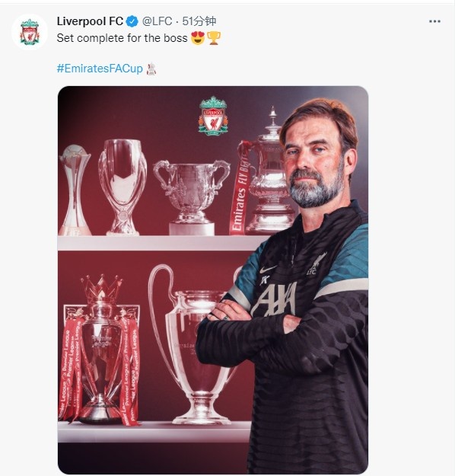Open the Liverpool FC account name

(x=90, y=21)
